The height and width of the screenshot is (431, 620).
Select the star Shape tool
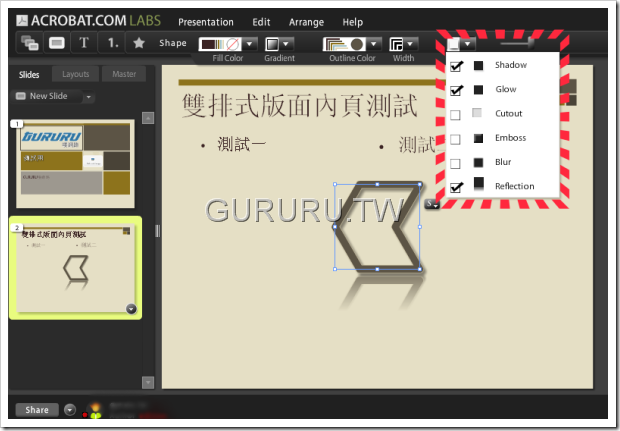click(x=139, y=43)
